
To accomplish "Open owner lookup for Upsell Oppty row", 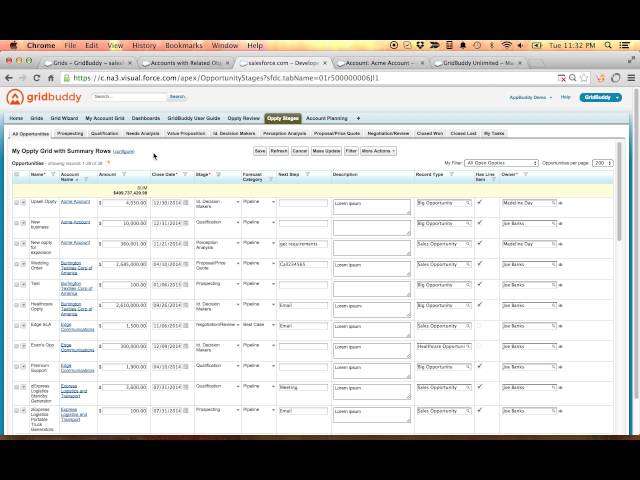I will (x=554, y=203).
